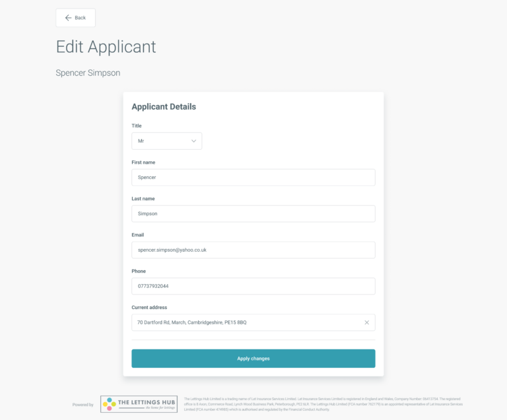
Task: Click the Powered by text in footer
Action: coord(83,404)
